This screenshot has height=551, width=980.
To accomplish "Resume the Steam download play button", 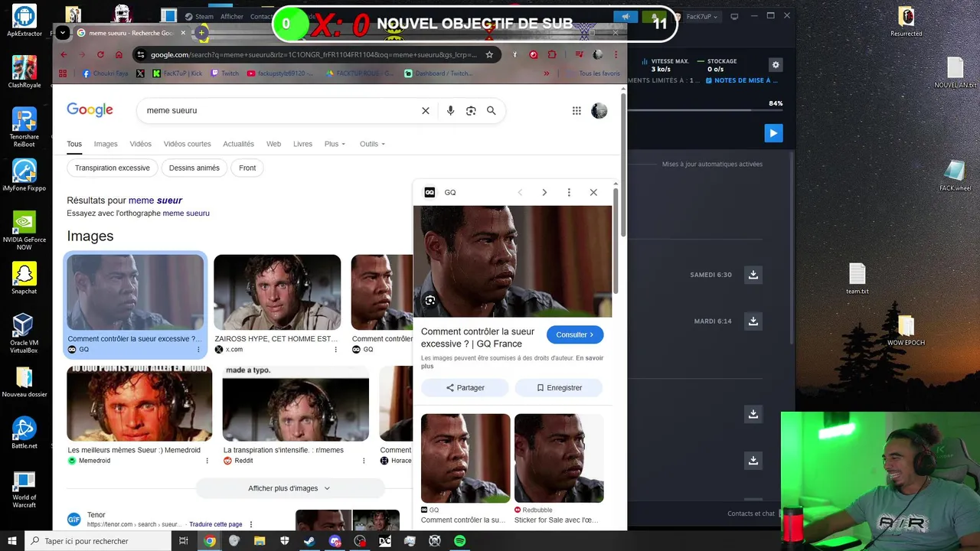I will click(x=773, y=133).
